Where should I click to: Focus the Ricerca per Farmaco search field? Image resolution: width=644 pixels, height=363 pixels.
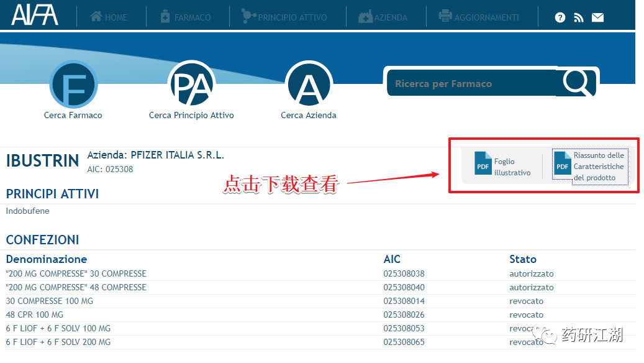click(x=471, y=83)
